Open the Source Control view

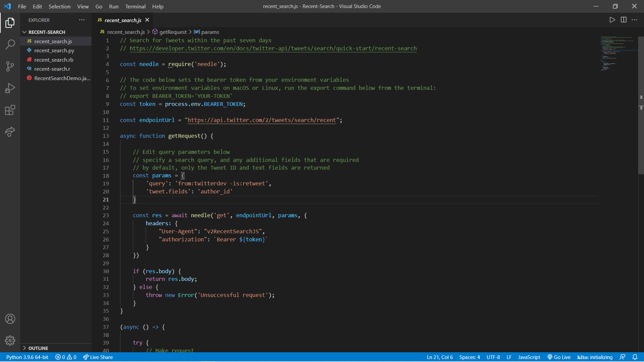point(10,66)
